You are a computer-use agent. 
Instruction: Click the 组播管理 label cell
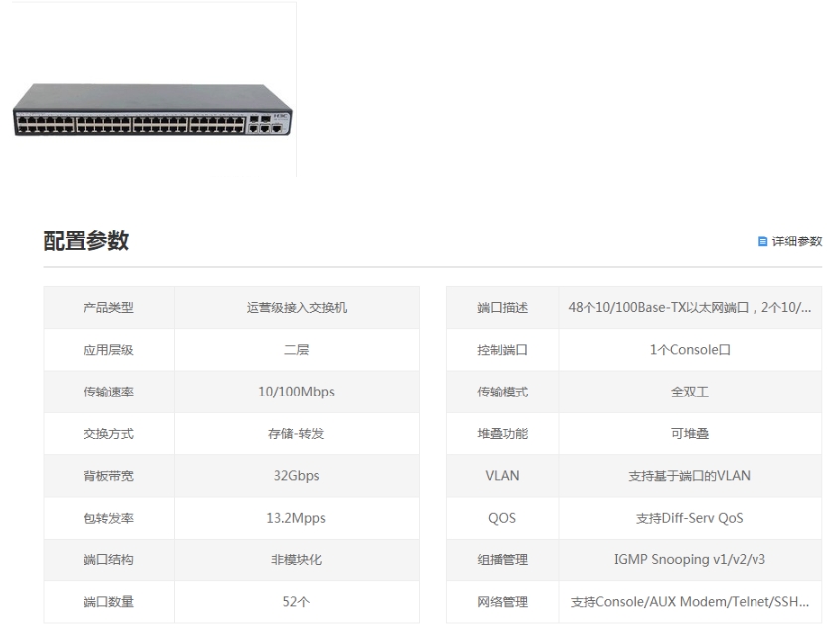pyautogui.click(x=502, y=559)
